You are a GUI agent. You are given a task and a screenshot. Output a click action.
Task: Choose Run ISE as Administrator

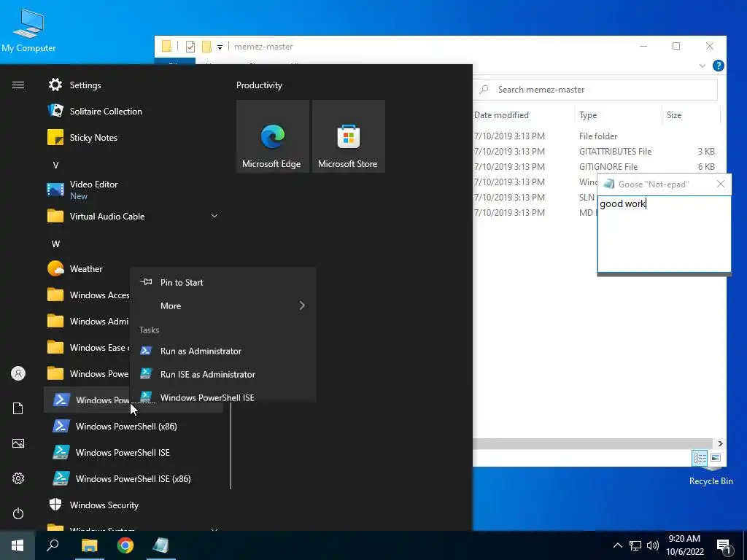point(223,374)
